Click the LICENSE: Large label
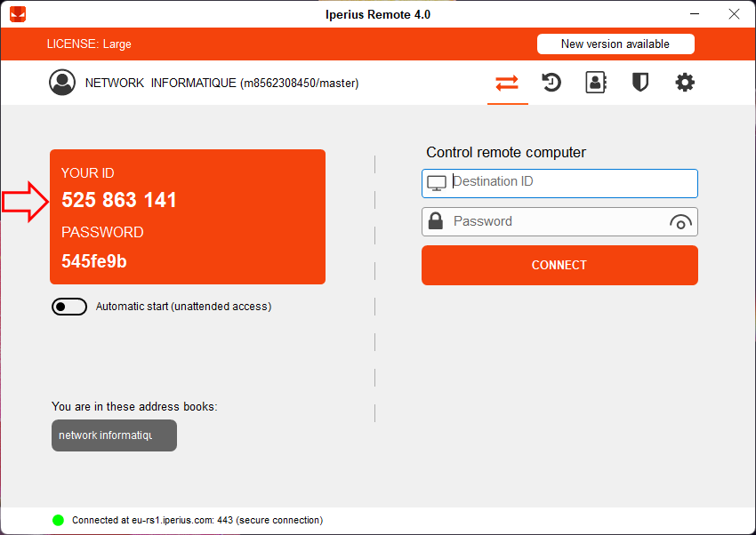The image size is (756, 535). click(x=89, y=44)
